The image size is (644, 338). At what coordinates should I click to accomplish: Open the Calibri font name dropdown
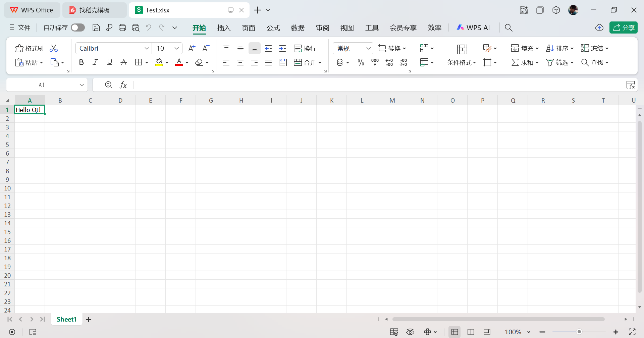(147, 48)
